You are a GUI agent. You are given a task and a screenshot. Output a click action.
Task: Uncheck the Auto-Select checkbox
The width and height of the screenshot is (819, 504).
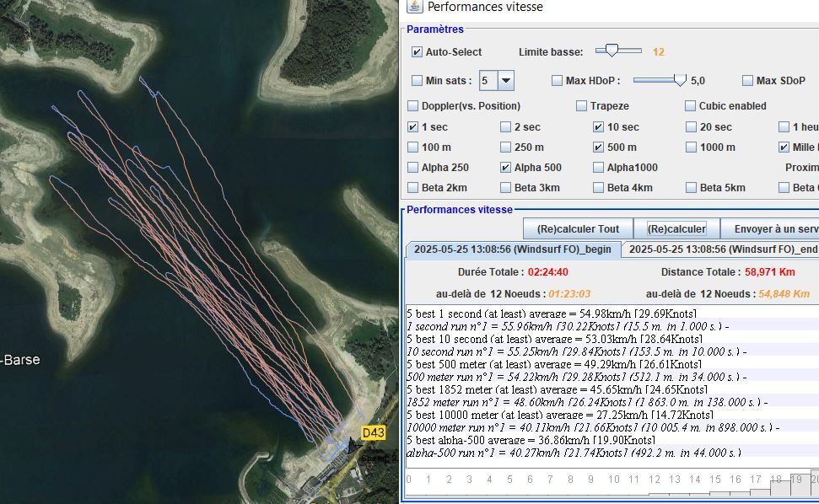[417, 52]
